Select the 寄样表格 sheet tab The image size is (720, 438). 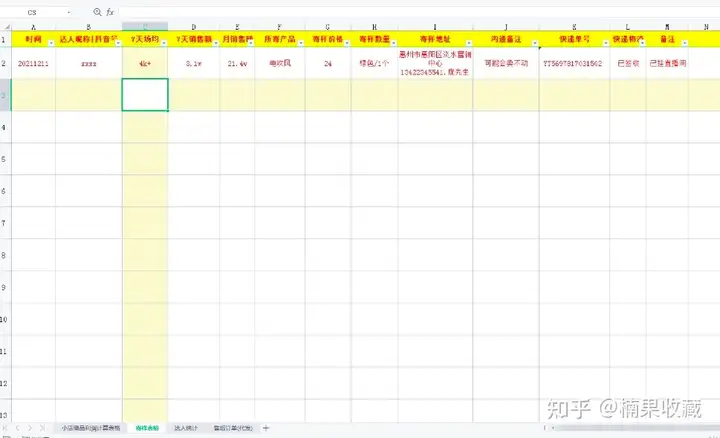[x=147, y=428]
